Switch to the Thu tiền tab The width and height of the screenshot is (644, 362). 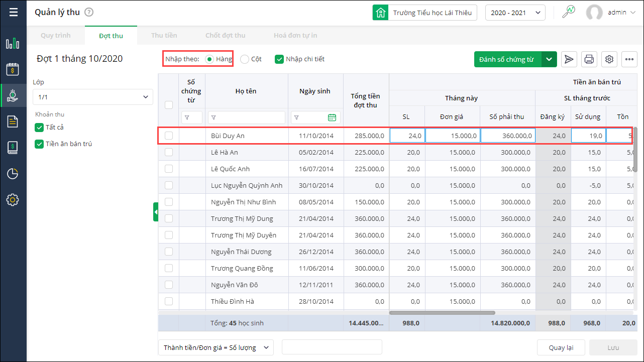coord(164,36)
